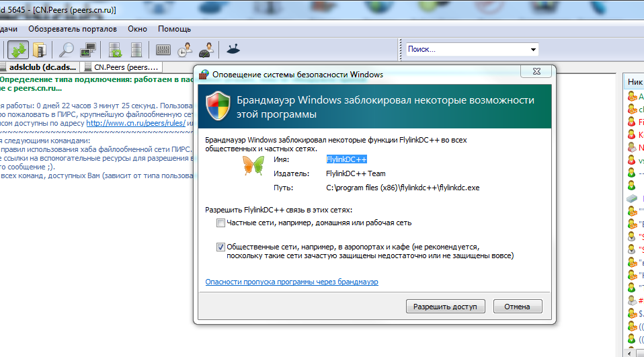Uncheck the public networks checkbox
Screen dimensions: 644x357
[x=221, y=247]
